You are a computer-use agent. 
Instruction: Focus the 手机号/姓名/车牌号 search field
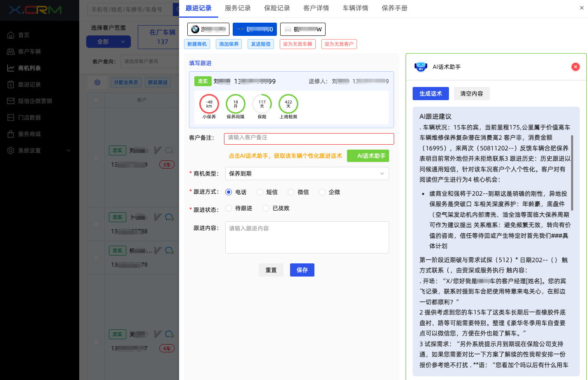point(130,9)
